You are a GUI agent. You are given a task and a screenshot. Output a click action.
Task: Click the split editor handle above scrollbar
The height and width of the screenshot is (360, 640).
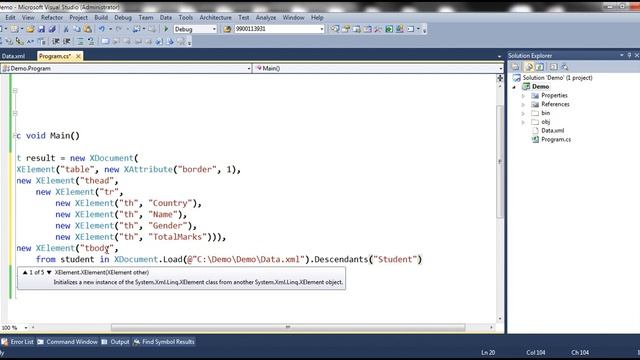click(500, 78)
